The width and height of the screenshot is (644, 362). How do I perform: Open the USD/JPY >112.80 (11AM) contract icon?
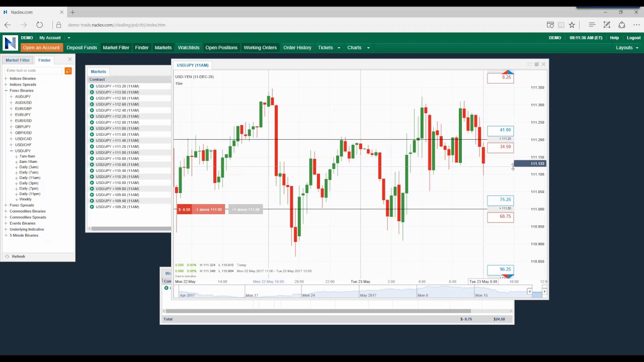(x=92, y=98)
